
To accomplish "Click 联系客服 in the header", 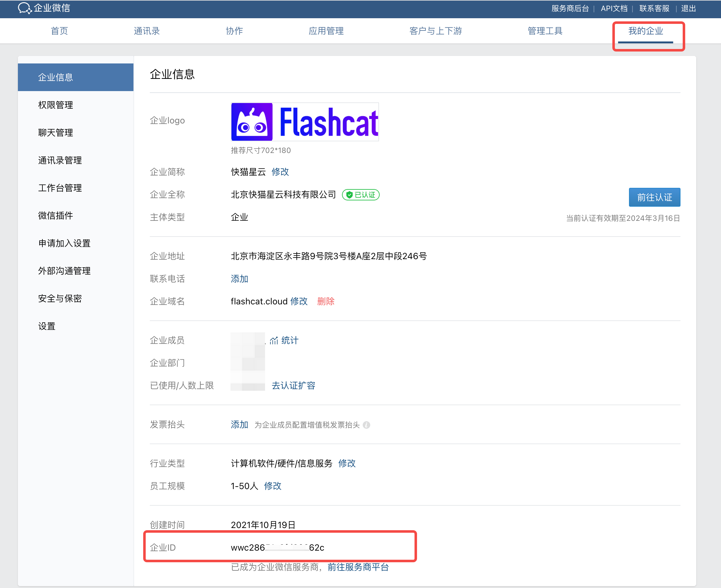I will (654, 8).
